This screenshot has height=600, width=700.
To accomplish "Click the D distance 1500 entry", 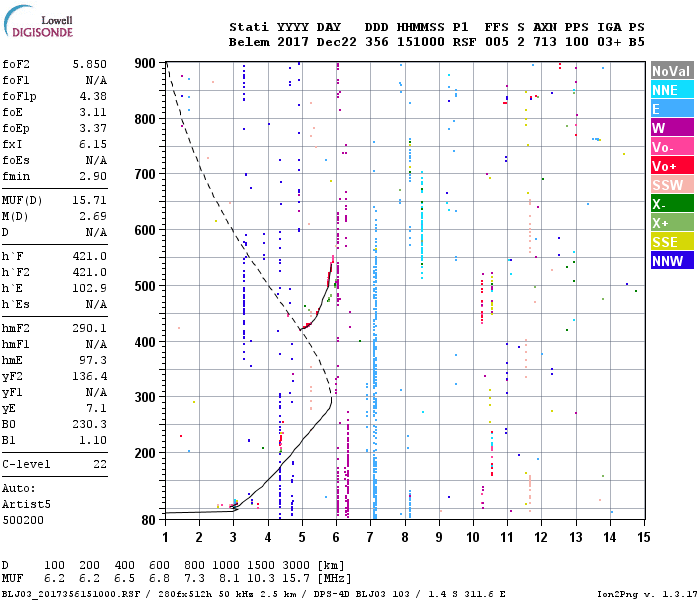I will pyautogui.click(x=261, y=566).
